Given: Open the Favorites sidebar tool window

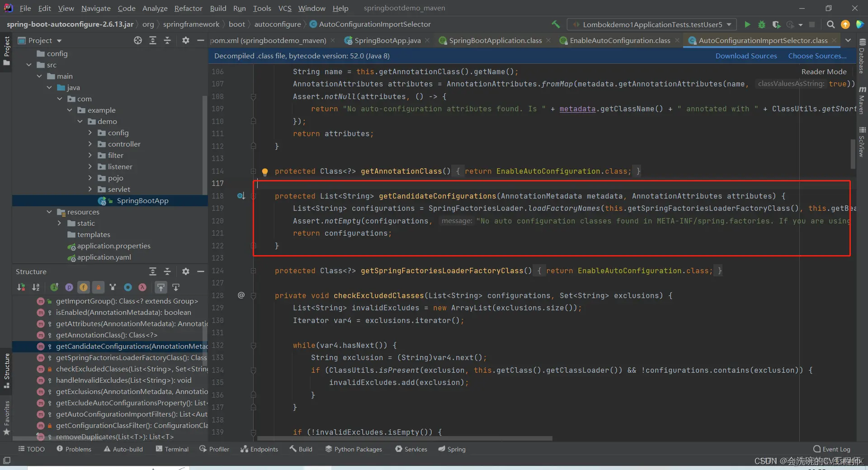Looking at the screenshot, I should tap(6, 417).
